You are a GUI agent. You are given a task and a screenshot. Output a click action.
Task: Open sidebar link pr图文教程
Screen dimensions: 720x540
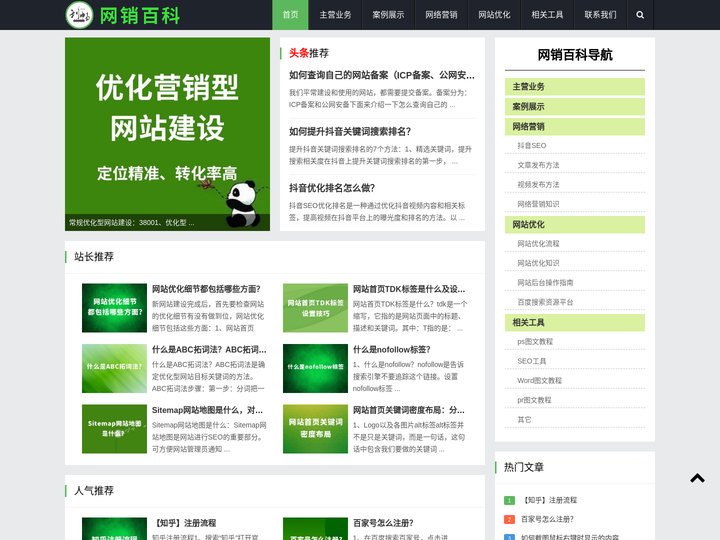point(534,400)
